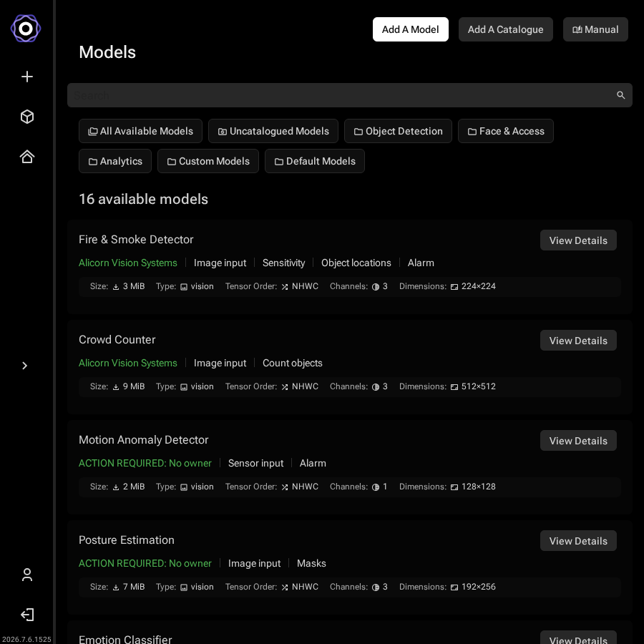This screenshot has height=644, width=644.
Task: Open the user profile icon
Action: coord(27,575)
